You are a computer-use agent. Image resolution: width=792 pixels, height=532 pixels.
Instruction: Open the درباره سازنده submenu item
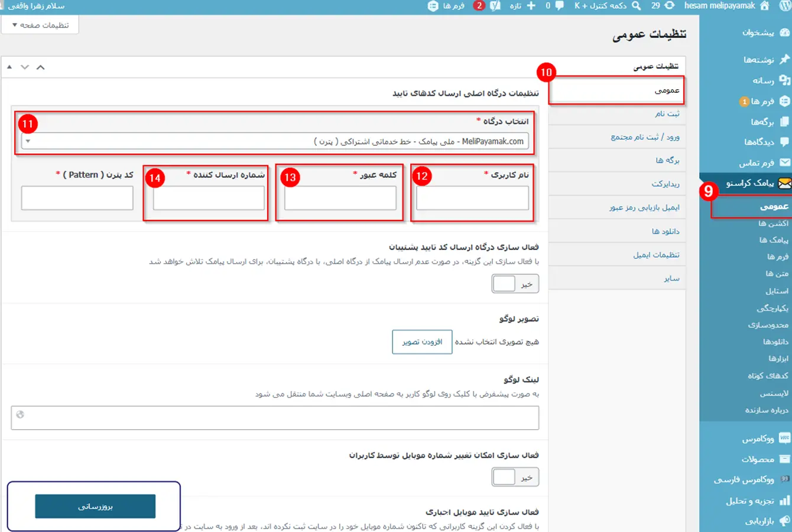pos(767,410)
